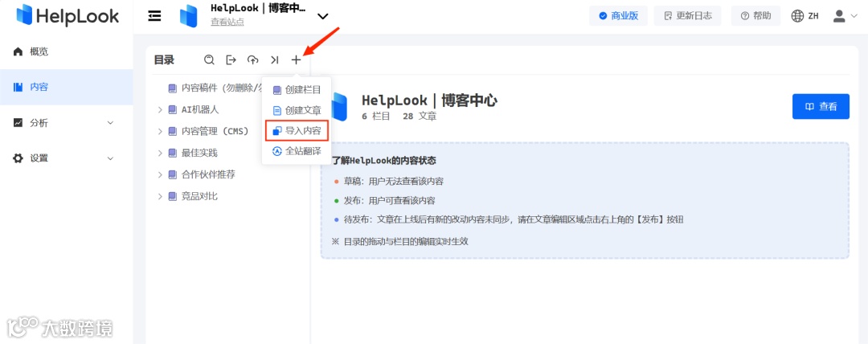
Task: Open the user account avatar menu
Action: point(845,16)
